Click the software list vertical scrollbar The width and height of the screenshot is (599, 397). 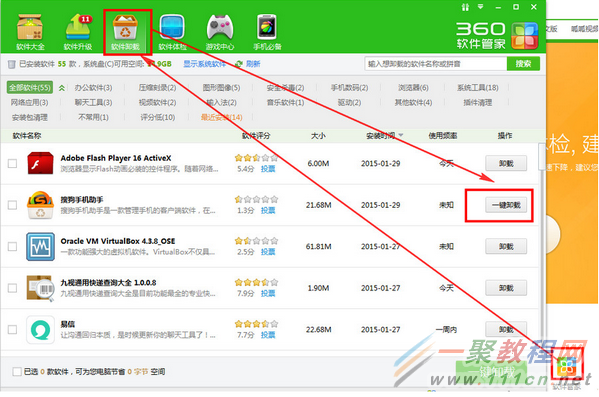coord(542,157)
